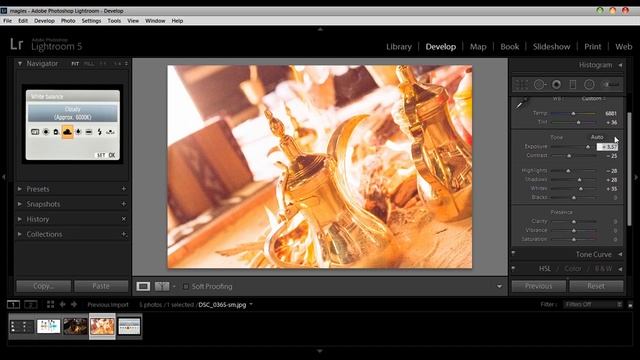Image resolution: width=640 pixels, height=360 pixels.
Task: Switch to the Library module
Action: 399,47
